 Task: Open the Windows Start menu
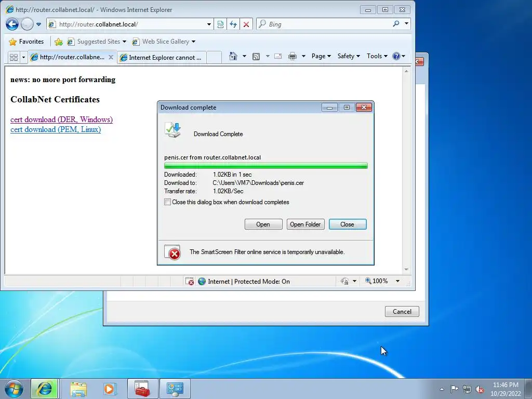[x=14, y=389]
